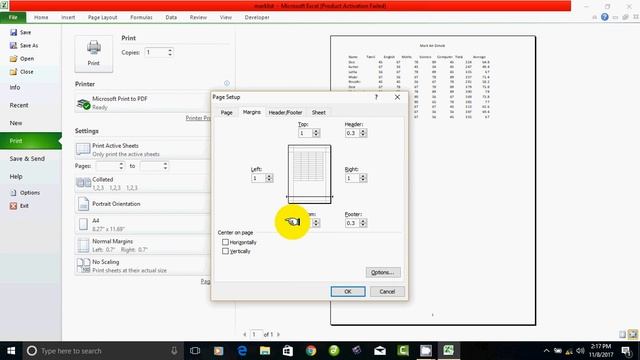The width and height of the screenshot is (640, 360).
Task: Click OK in Page Setup dialog
Action: pyautogui.click(x=348, y=291)
